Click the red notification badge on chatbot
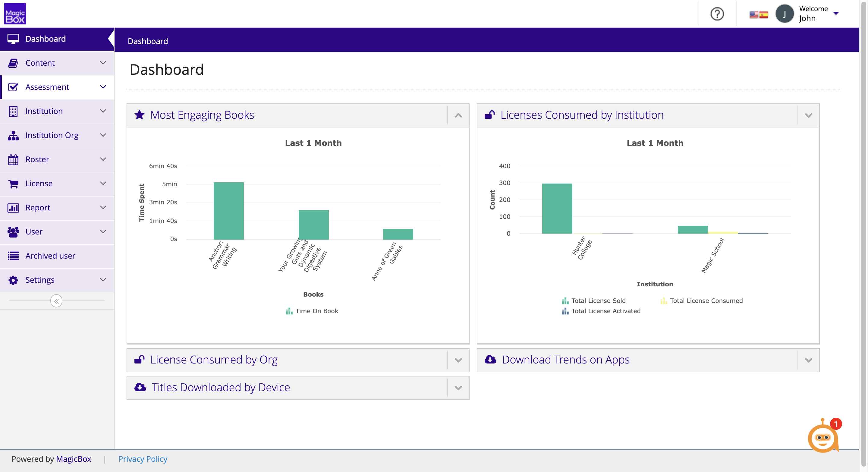The width and height of the screenshot is (868, 472). [x=836, y=424]
